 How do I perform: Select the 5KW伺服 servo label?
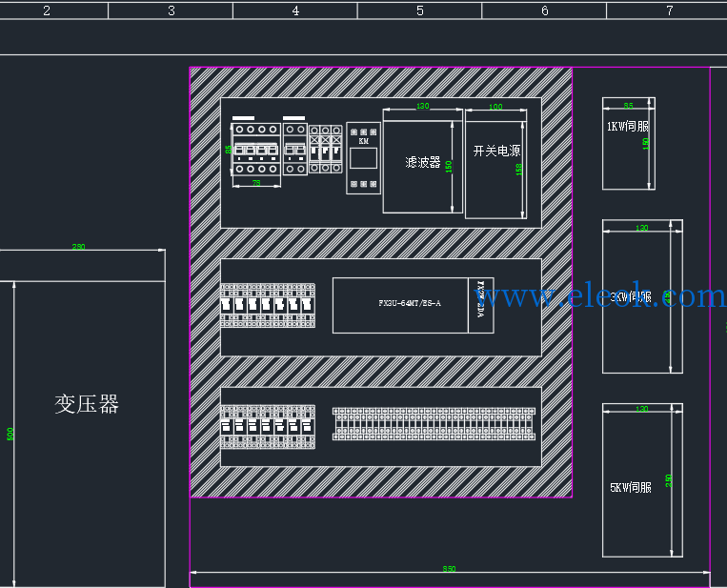click(631, 487)
